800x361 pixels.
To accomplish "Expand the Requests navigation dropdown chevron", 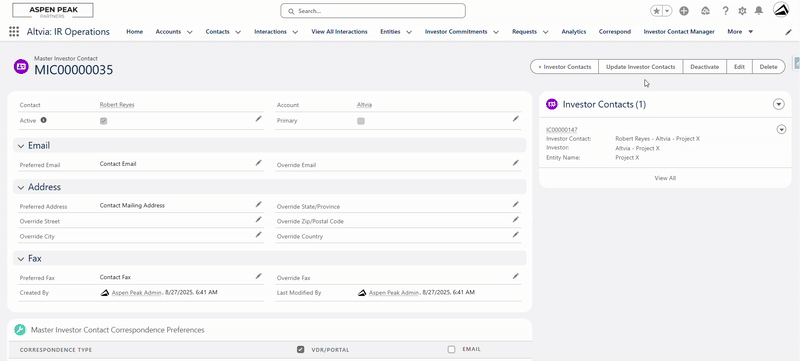I will coord(545,32).
